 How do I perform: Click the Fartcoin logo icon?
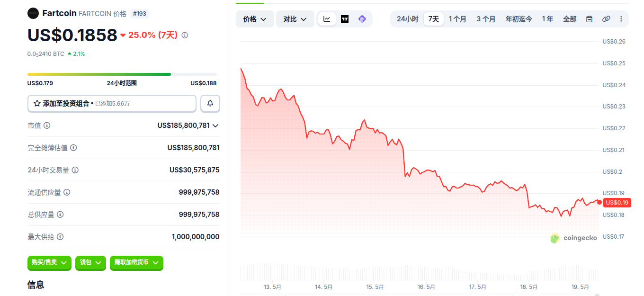[33, 13]
